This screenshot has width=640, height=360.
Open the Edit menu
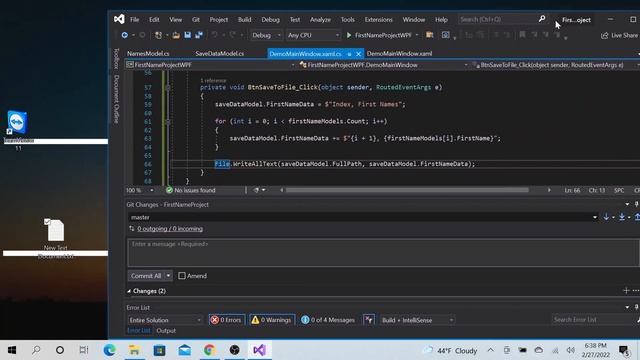point(154,20)
